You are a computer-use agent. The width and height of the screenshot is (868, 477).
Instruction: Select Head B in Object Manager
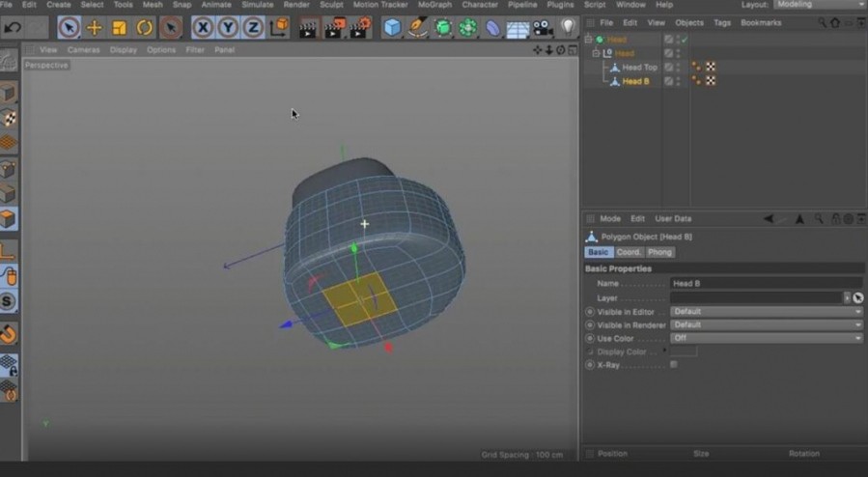(635, 81)
